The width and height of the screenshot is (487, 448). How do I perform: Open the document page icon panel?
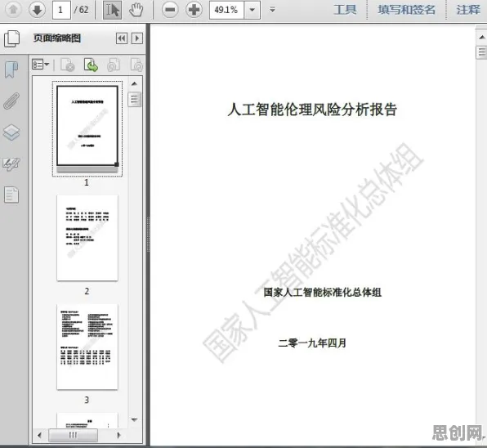coord(11,195)
